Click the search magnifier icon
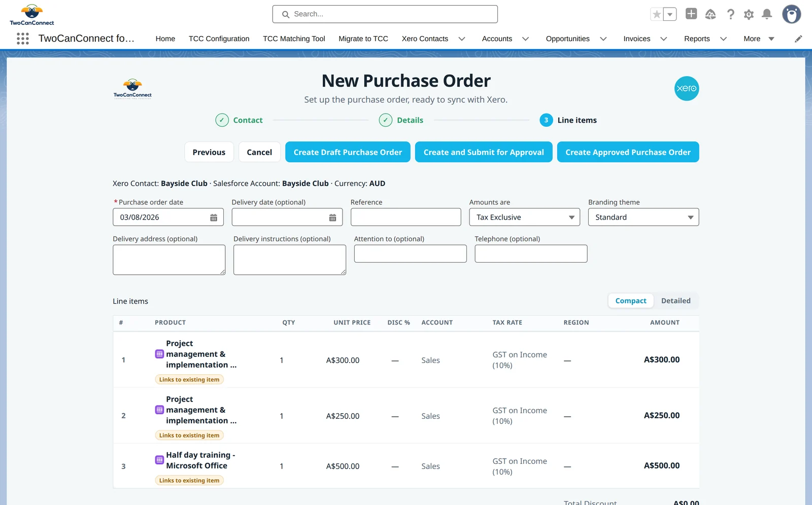The height and width of the screenshot is (505, 812). click(286, 14)
